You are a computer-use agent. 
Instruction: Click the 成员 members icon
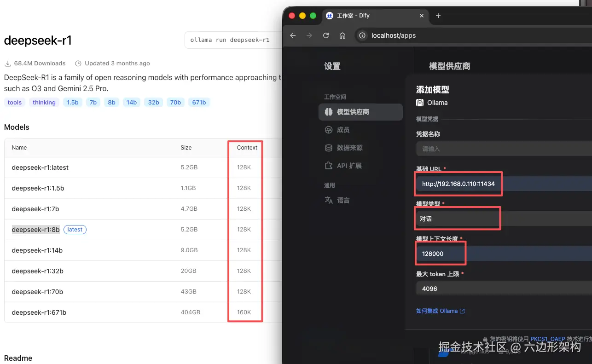pyautogui.click(x=328, y=130)
